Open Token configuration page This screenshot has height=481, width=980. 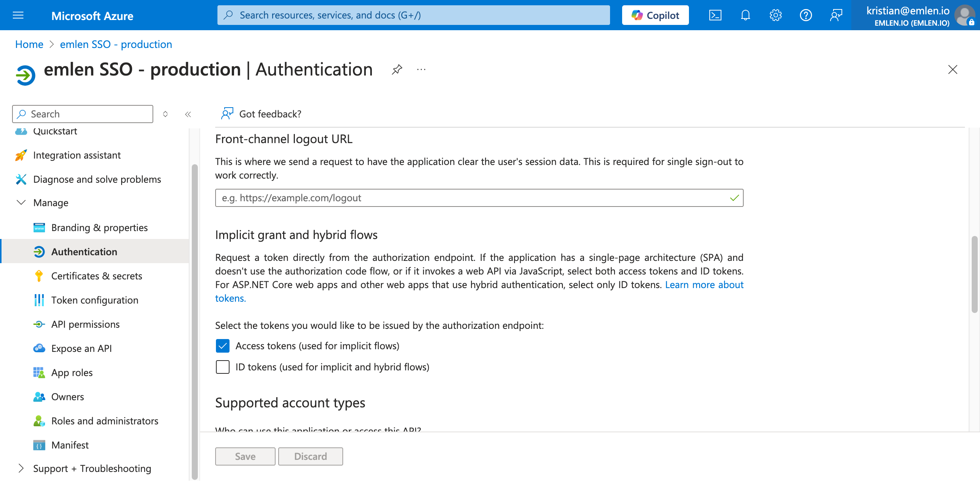(x=95, y=300)
